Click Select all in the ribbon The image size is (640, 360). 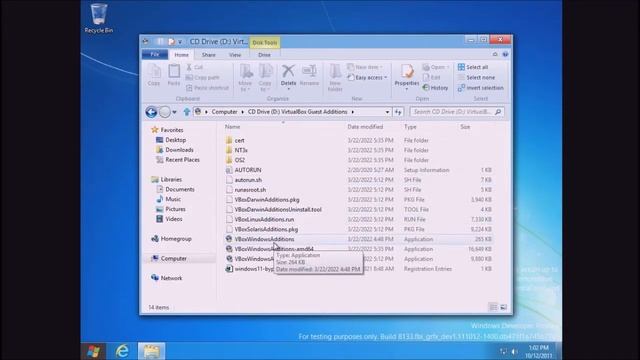(473, 67)
